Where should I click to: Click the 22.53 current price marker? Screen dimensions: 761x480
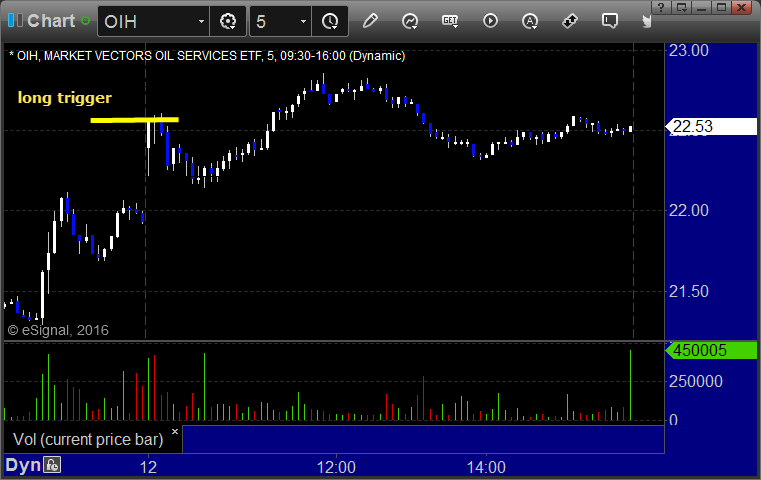[x=711, y=127]
